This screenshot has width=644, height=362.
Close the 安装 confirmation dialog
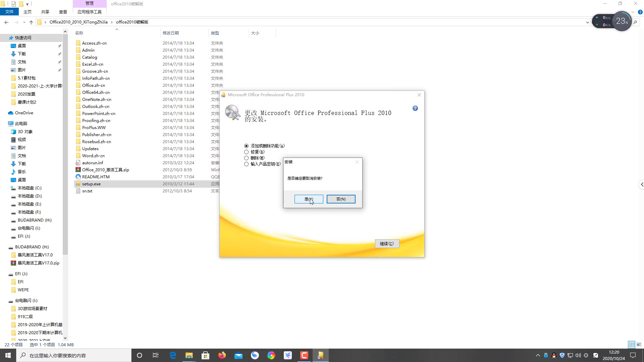[x=357, y=162]
